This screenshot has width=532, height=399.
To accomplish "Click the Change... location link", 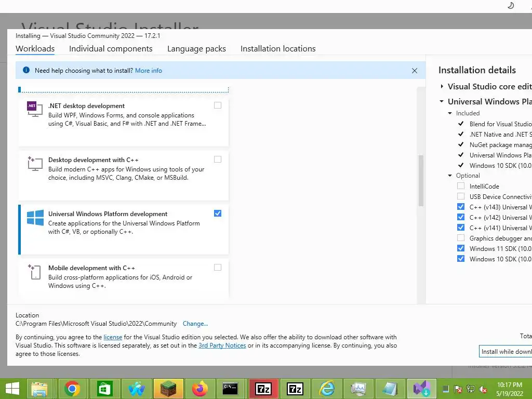I will [x=195, y=324].
